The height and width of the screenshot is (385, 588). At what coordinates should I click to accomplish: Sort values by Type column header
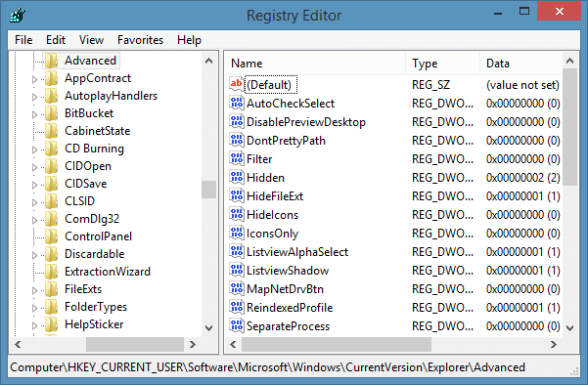click(x=443, y=64)
